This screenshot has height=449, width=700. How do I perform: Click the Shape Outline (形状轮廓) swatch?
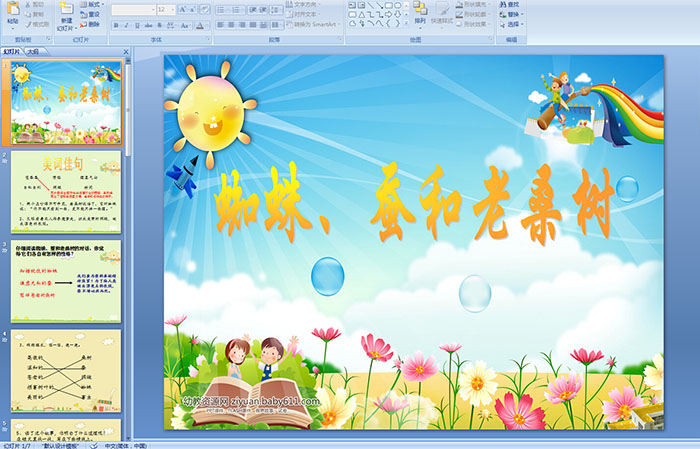(x=459, y=14)
